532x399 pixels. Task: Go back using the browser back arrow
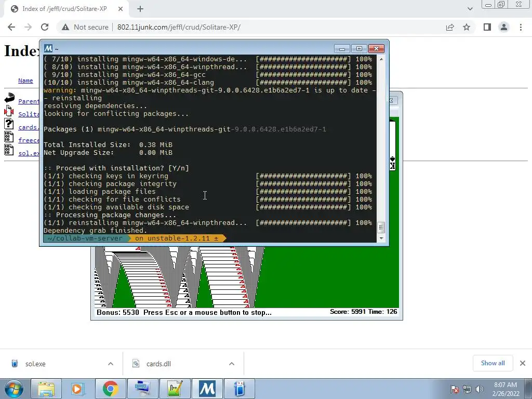11,27
